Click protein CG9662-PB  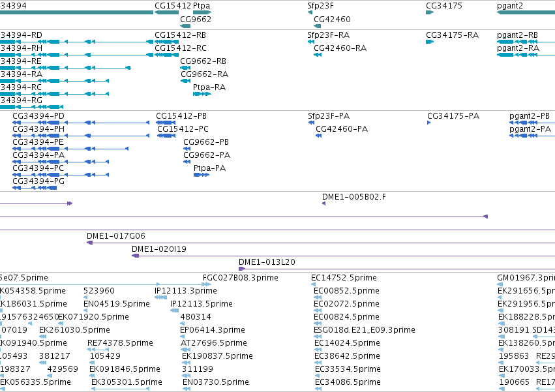(x=206, y=142)
